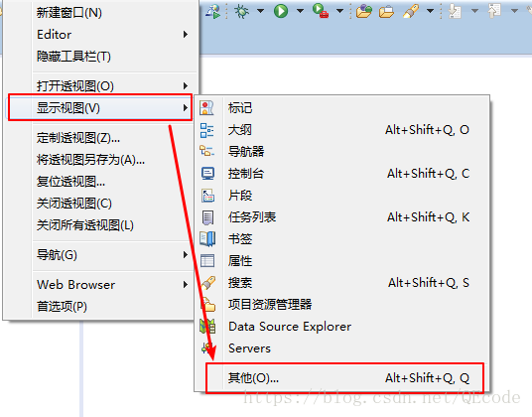Click the 书签 bookmarks view icon
532x417 pixels.
point(207,239)
